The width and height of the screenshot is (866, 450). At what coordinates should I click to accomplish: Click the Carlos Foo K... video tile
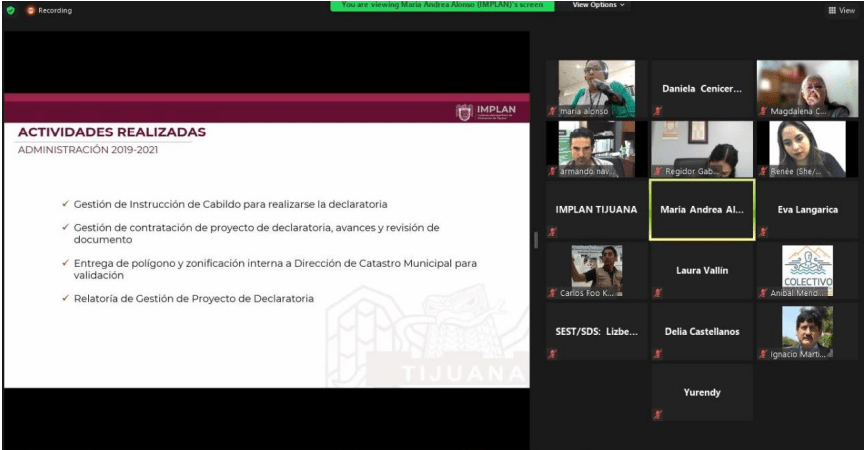click(596, 271)
